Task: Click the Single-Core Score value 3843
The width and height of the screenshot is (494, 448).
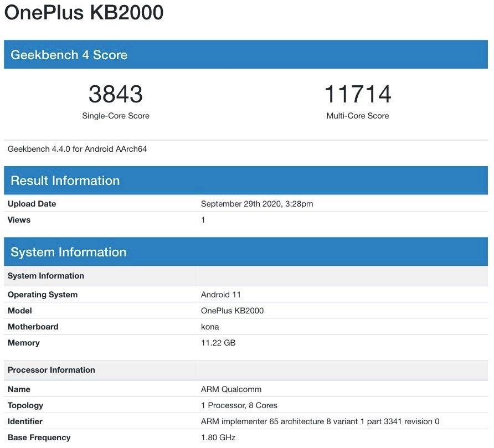Action: coord(115,94)
